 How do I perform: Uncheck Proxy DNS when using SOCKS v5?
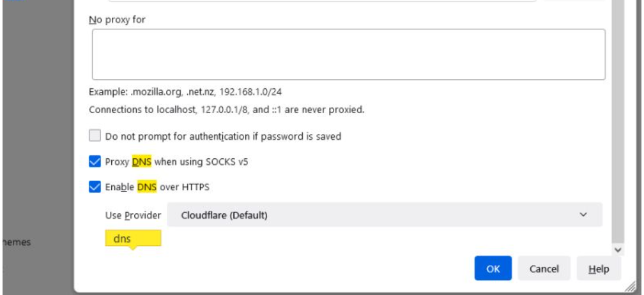(95, 162)
